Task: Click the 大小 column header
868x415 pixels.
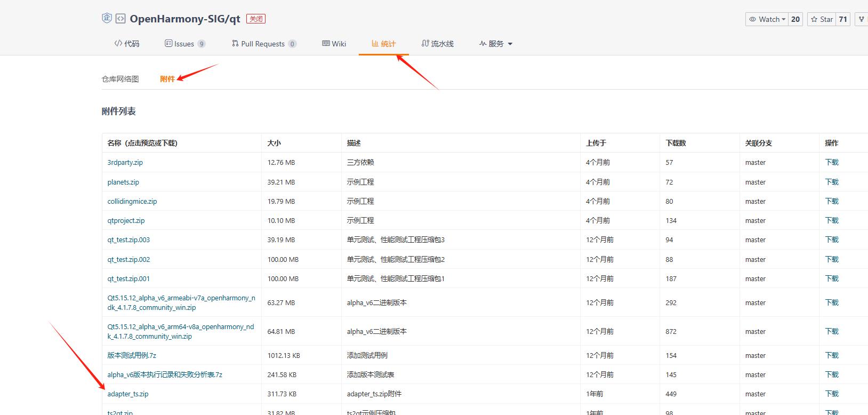Action: pos(274,143)
